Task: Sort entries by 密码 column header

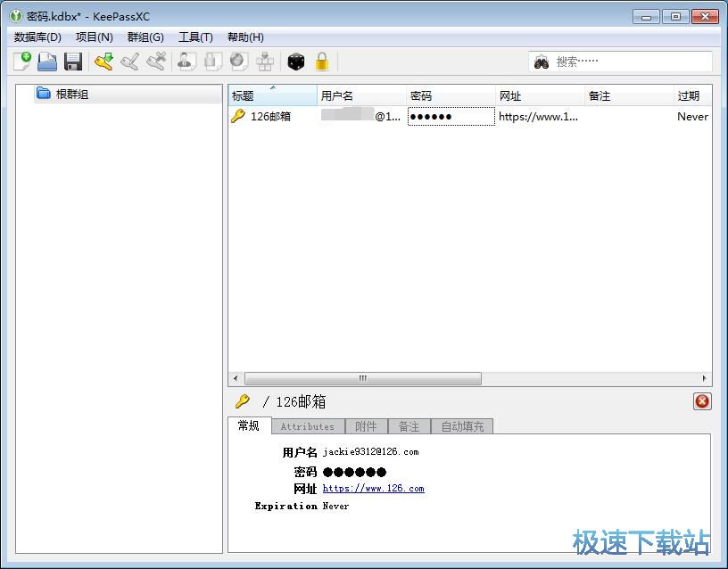Action: [451, 95]
